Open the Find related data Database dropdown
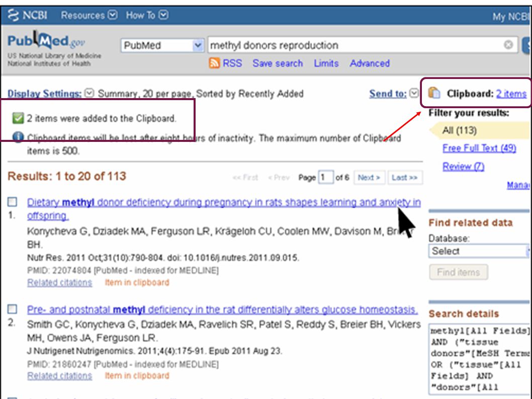 pyautogui.click(x=479, y=251)
